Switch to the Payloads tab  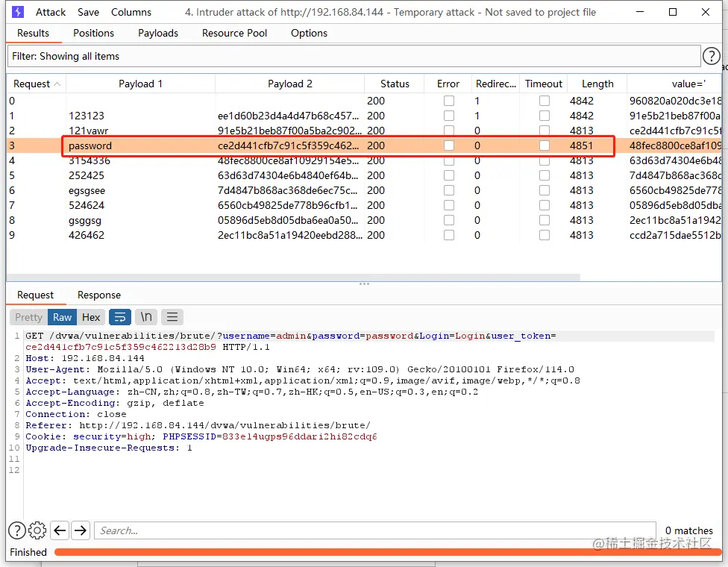pos(158,33)
